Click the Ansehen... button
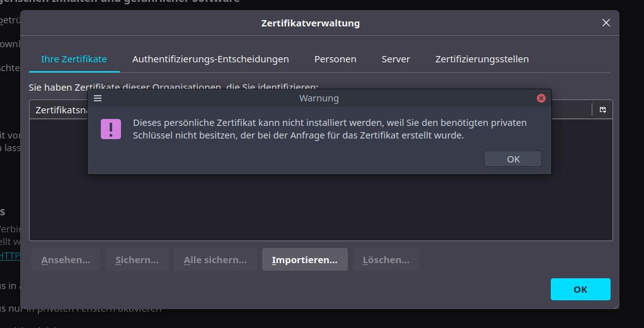The image size is (644, 328). pos(66,259)
